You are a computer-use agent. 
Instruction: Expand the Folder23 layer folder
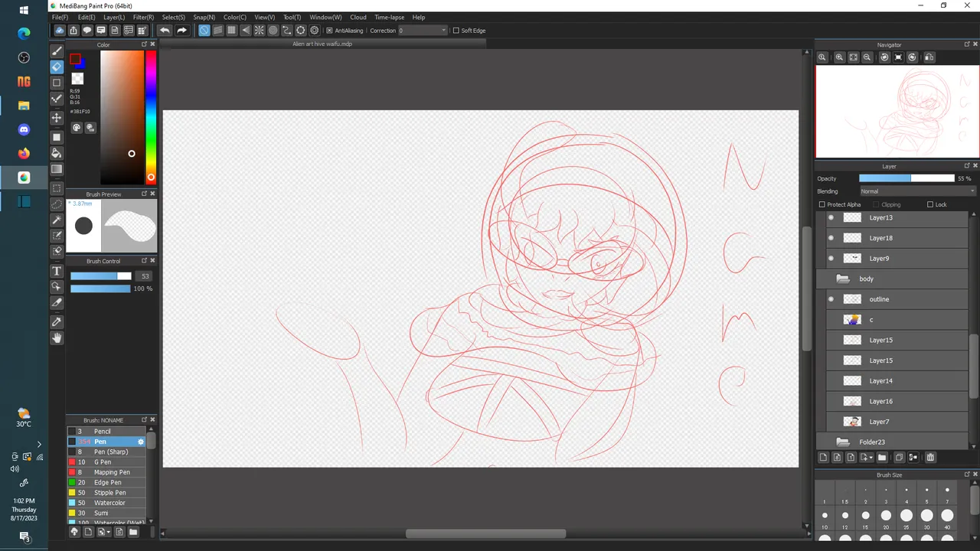pos(843,442)
